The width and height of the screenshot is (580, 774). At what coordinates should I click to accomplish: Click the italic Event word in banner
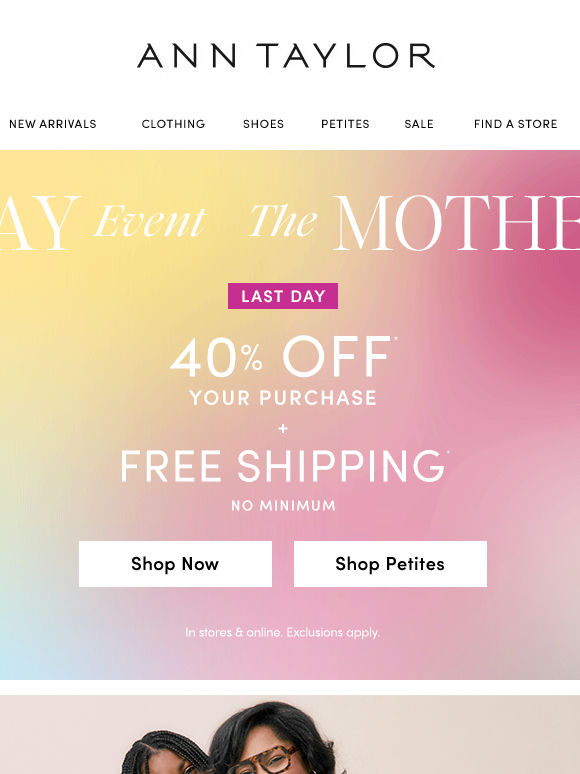(x=150, y=221)
